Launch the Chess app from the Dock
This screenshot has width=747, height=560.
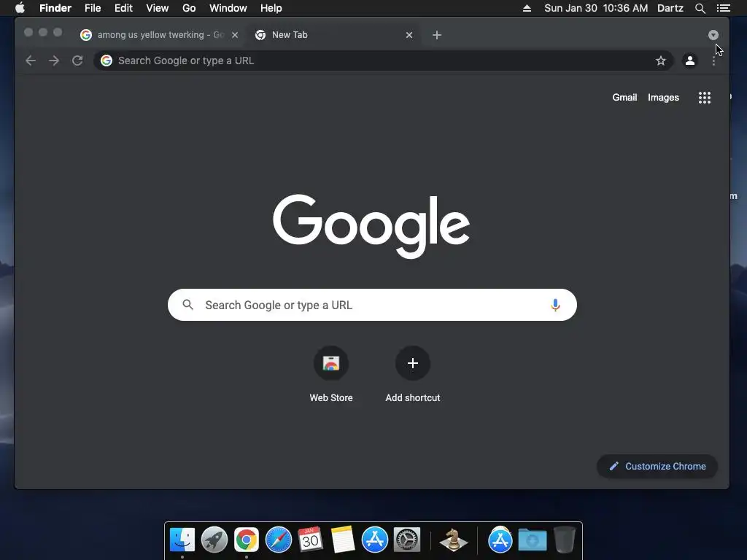(453, 540)
